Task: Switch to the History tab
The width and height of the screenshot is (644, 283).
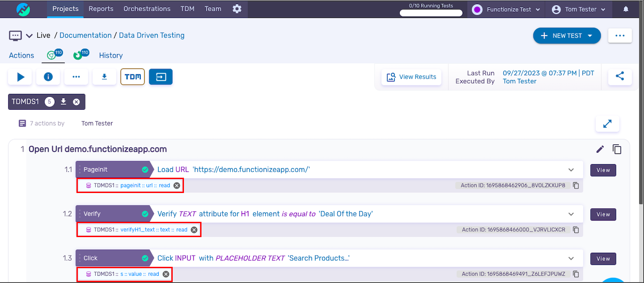Action: (x=111, y=55)
